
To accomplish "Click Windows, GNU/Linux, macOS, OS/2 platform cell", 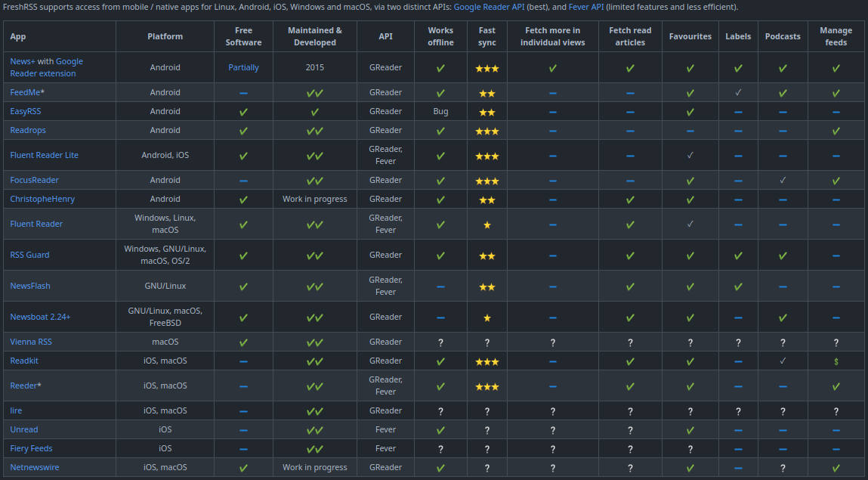I will pyautogui.click(x=165, y=255).
